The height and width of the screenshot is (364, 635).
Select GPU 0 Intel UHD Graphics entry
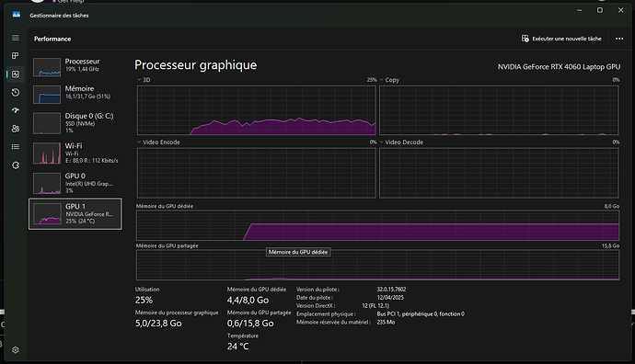(x=75, y=183)
